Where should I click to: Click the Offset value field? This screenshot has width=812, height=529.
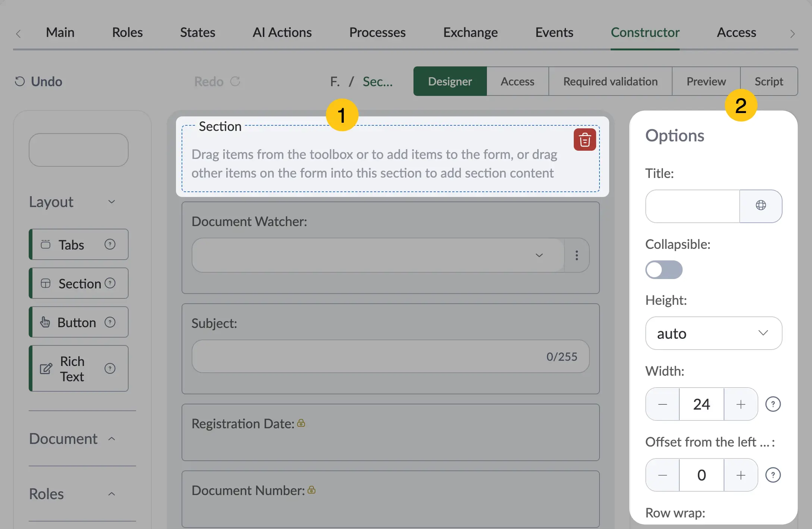702,475
